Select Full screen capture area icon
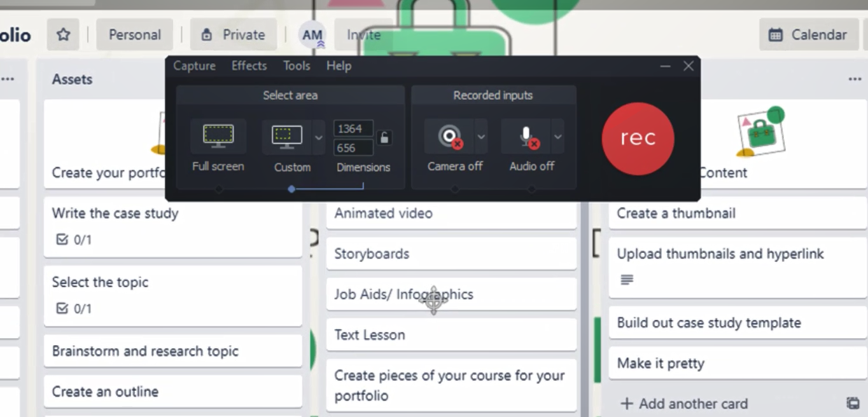 [x=218, y=136]
